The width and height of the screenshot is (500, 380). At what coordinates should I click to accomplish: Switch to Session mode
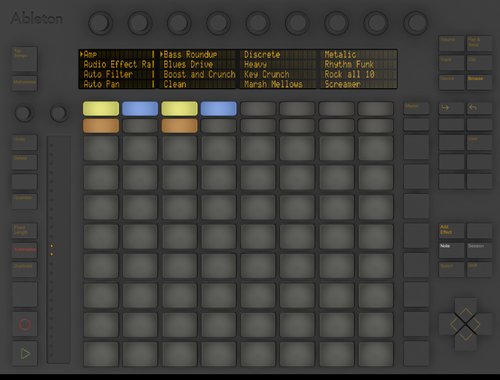click(x=479, y=250)
